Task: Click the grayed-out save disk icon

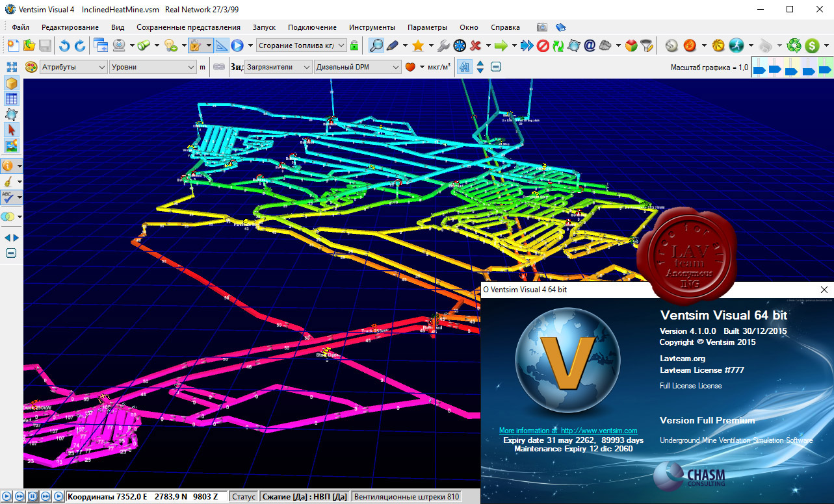Action: click(45, 45)
